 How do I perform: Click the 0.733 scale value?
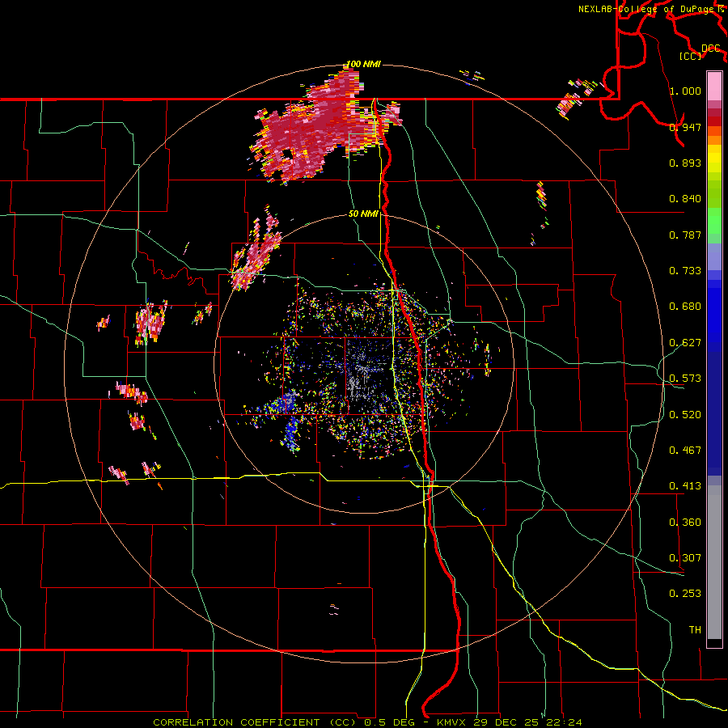(685, 271)
